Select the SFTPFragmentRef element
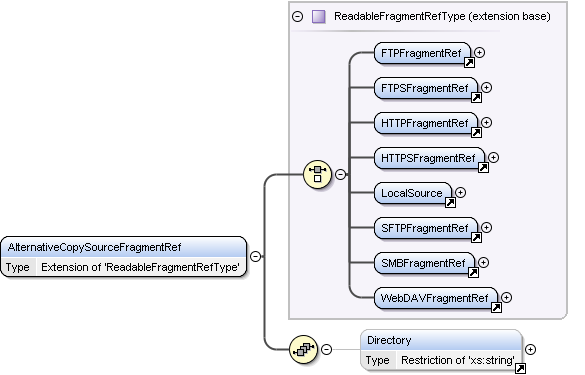Viewport: 585px width, 375px height. pyautogui.click(x=425, y=228)
